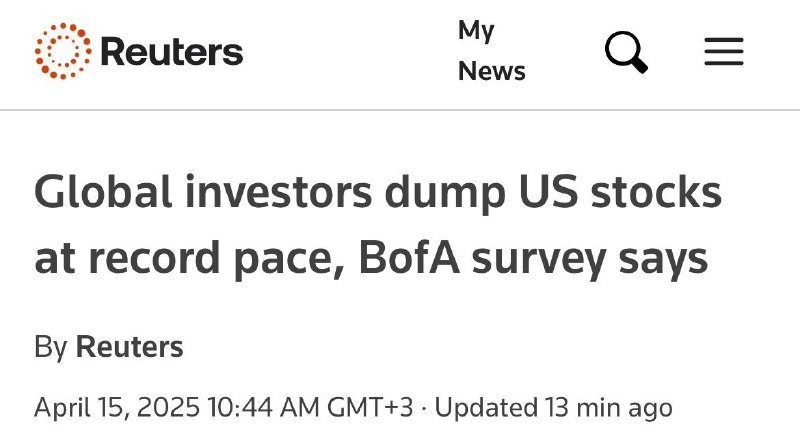Select the word "News" in My News
Viewport: 800px width, 441px height.
[491, 71]
